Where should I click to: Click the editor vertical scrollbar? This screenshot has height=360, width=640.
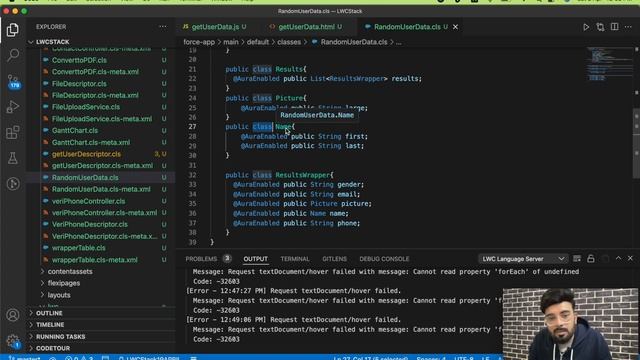636,143
